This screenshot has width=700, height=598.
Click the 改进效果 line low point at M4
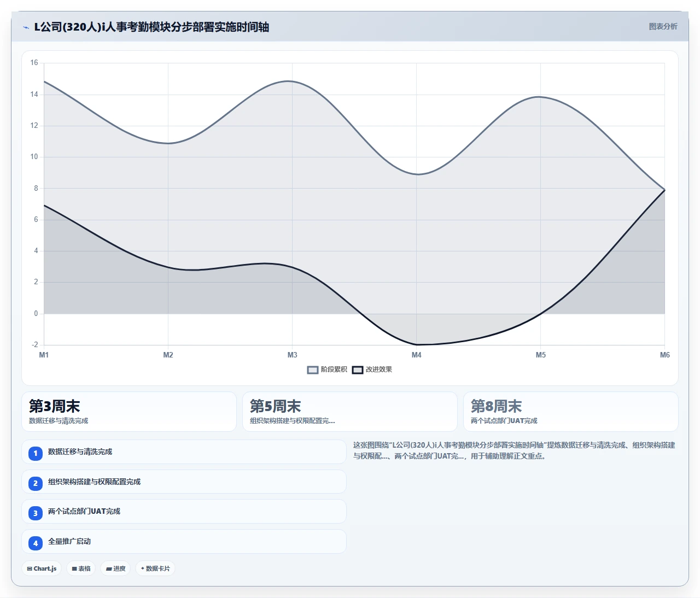click(416, 344)
